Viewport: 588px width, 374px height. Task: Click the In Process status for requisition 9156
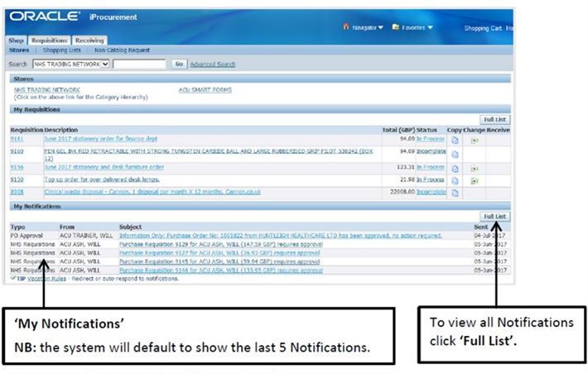431,167
